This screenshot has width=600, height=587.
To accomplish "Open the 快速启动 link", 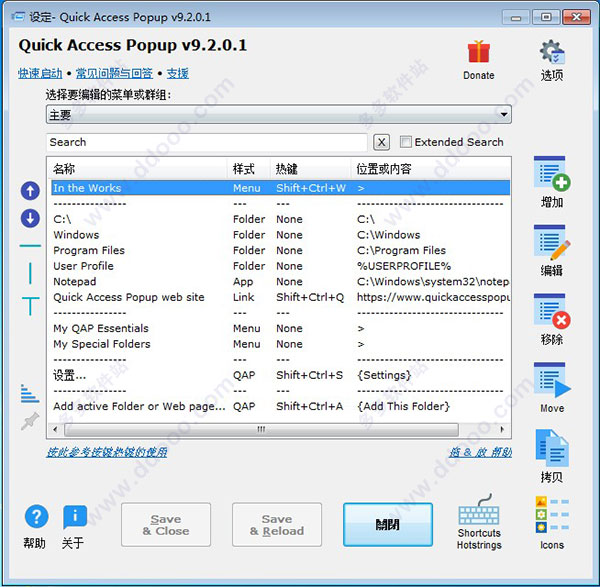I will pos(40,73).
